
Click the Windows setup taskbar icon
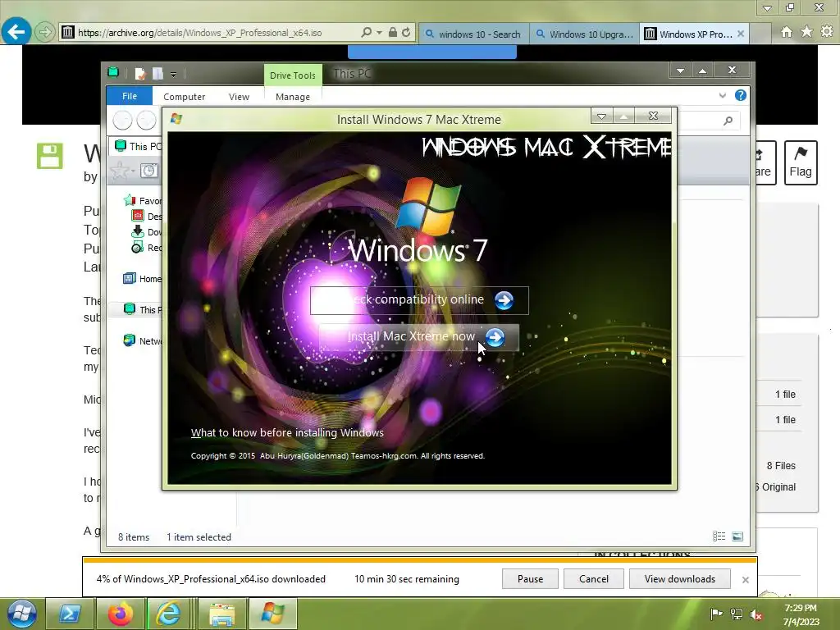pos(272,614)
